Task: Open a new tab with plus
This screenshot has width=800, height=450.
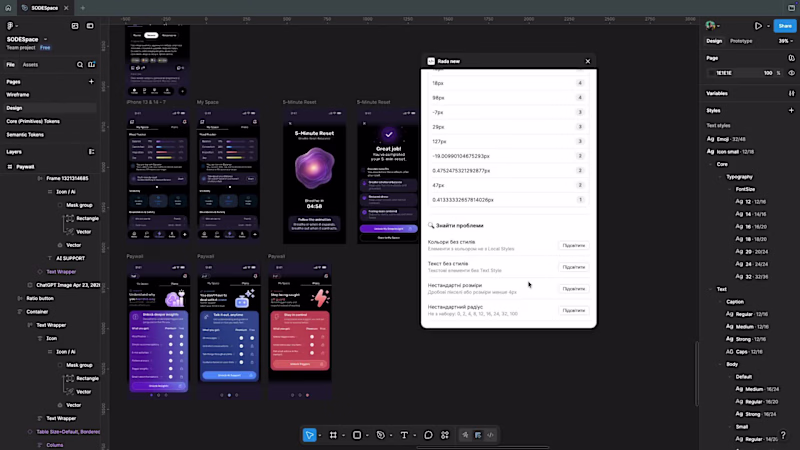Action: coord(83,8)
